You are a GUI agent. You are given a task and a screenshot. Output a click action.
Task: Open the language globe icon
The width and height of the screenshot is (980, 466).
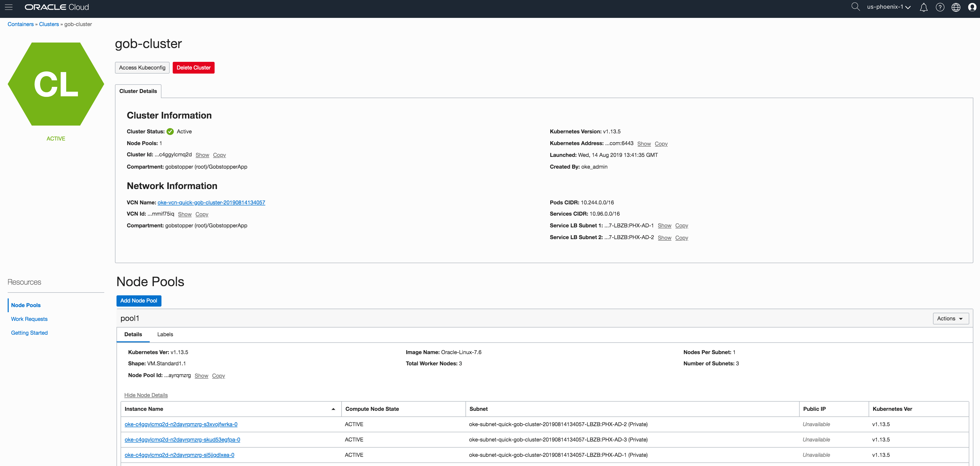pyautogui.click(x=956, y=7)
